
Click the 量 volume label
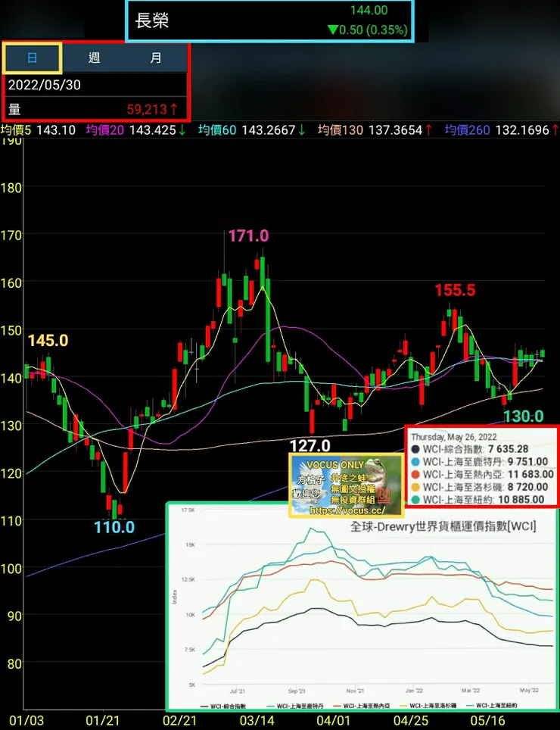tap(14, 110)
